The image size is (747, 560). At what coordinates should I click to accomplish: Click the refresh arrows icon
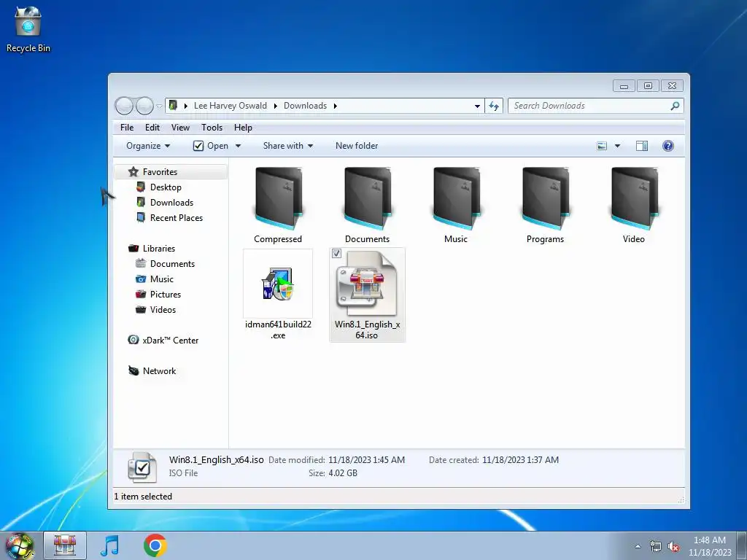click(x=494, y=106)
